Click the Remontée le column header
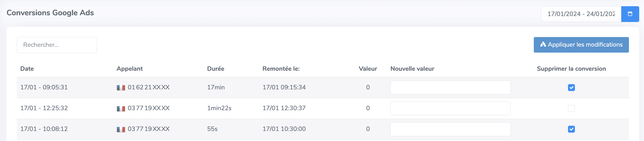 281,69
